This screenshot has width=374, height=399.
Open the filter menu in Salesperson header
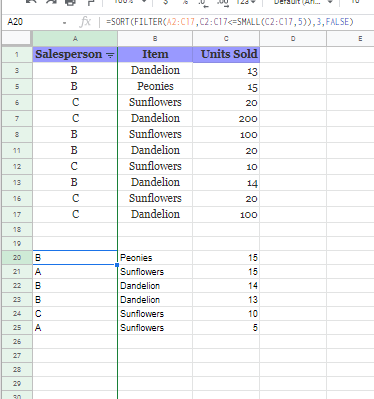point(110,55)
